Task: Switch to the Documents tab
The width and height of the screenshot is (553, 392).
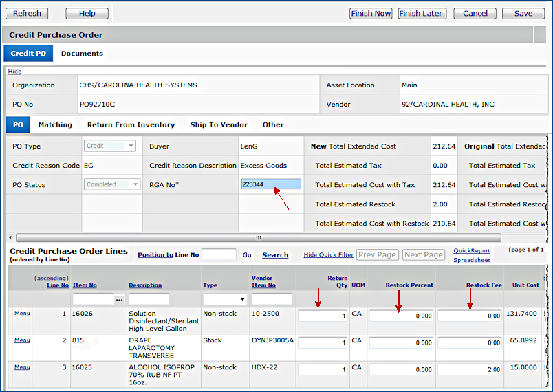Action: (x=82, y=54)
